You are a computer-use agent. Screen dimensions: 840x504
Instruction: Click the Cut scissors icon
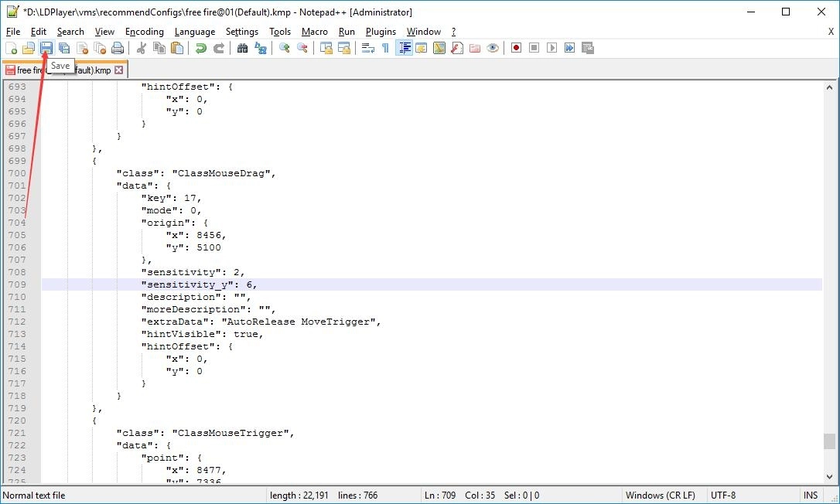tap(142, 48)
